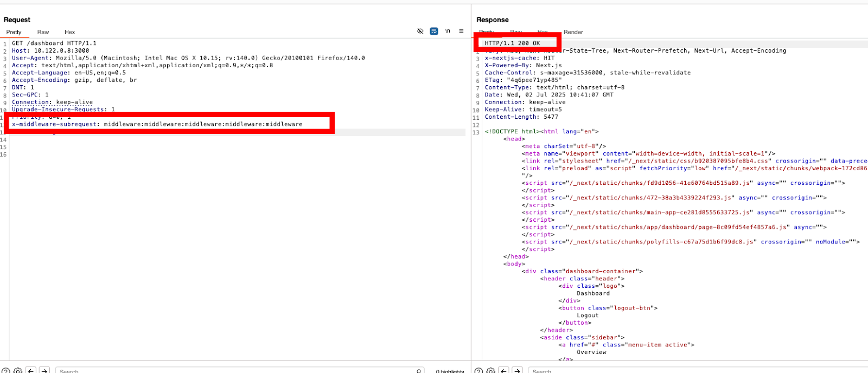
Task: Click the X-Powered-By: Next.js header
Action: point(523,66)
